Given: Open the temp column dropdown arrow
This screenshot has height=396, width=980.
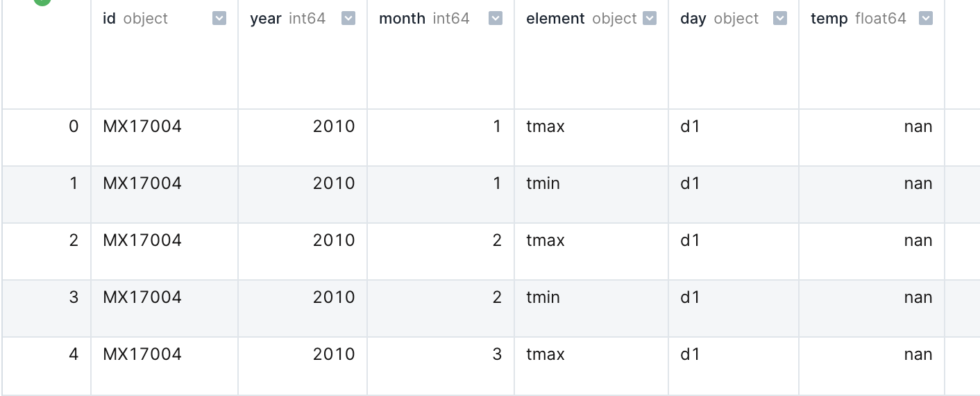Looking at the screenshot, I should (926, 19).
